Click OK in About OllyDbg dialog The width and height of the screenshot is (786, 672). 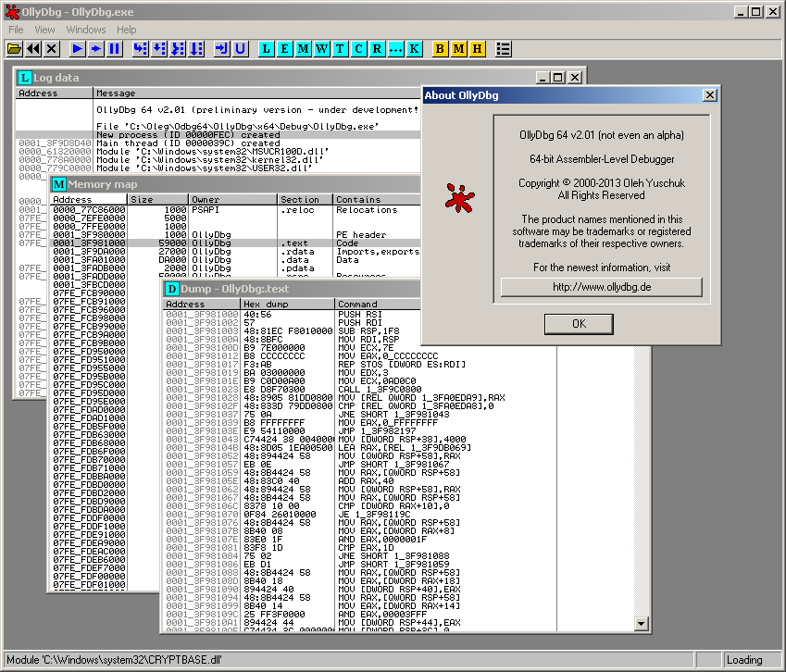tap(579, 324)
